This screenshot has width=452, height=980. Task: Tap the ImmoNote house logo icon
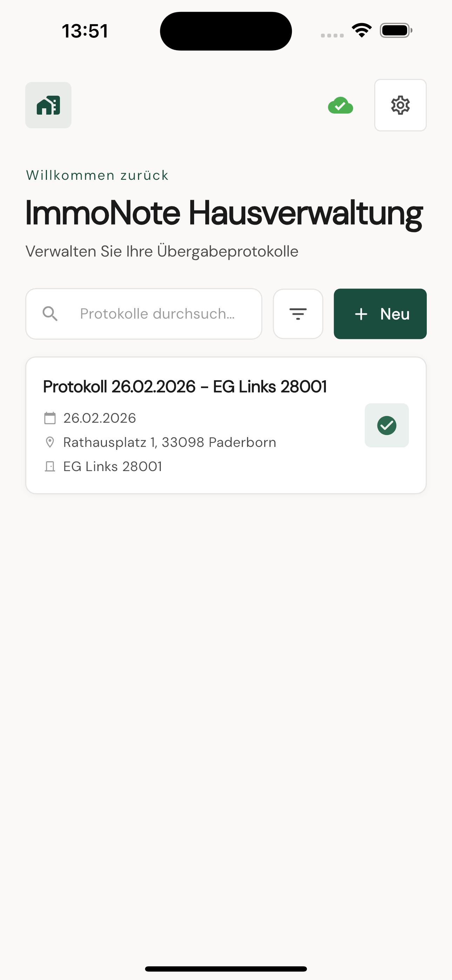coord(48,105)
